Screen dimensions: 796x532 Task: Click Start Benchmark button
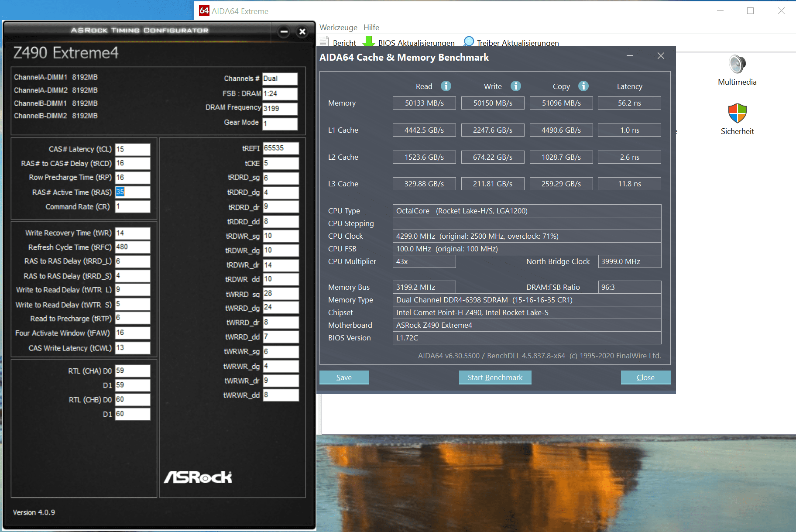pos(495,378)
